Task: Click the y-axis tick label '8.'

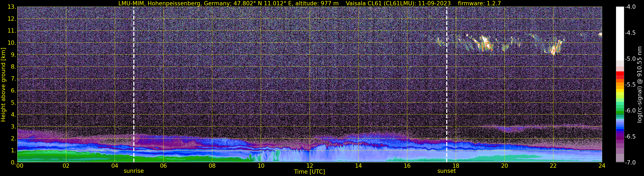Action: (13, 67)
